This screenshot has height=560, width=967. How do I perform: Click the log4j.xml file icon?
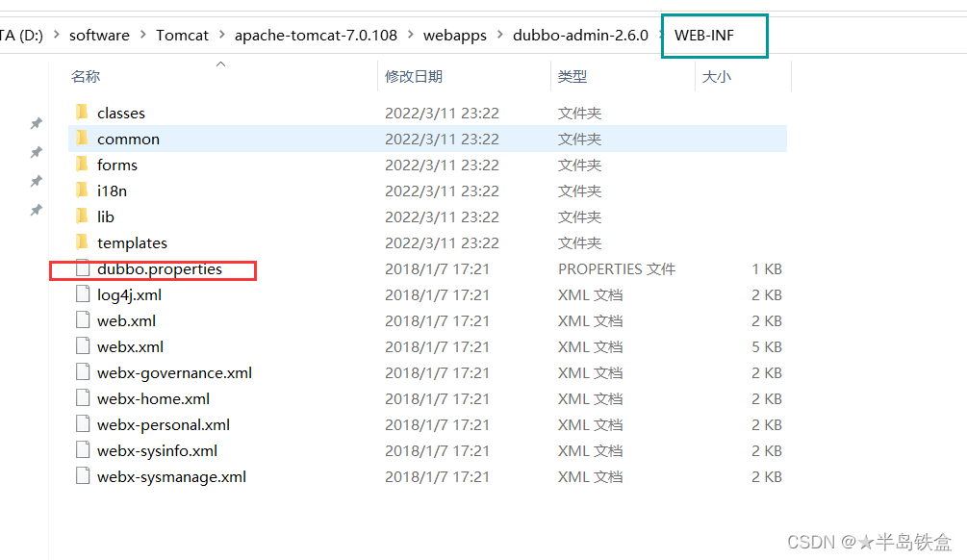pos(83,294)
